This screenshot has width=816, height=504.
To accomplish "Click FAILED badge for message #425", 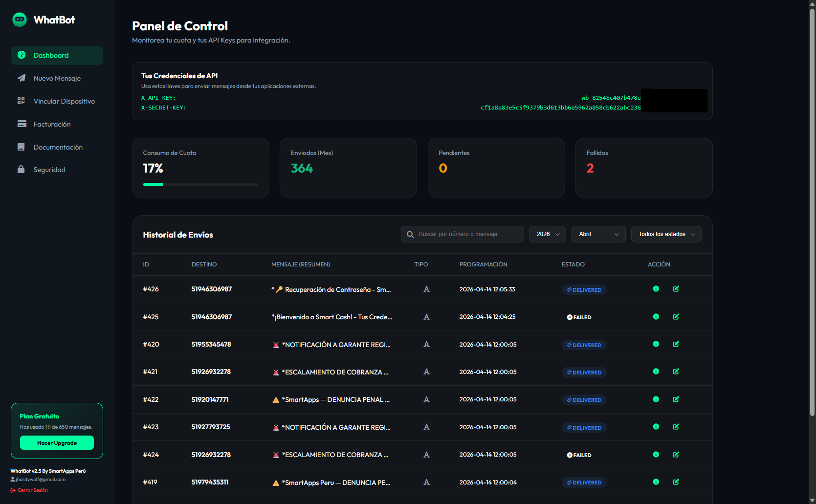I will pos(579,317).
